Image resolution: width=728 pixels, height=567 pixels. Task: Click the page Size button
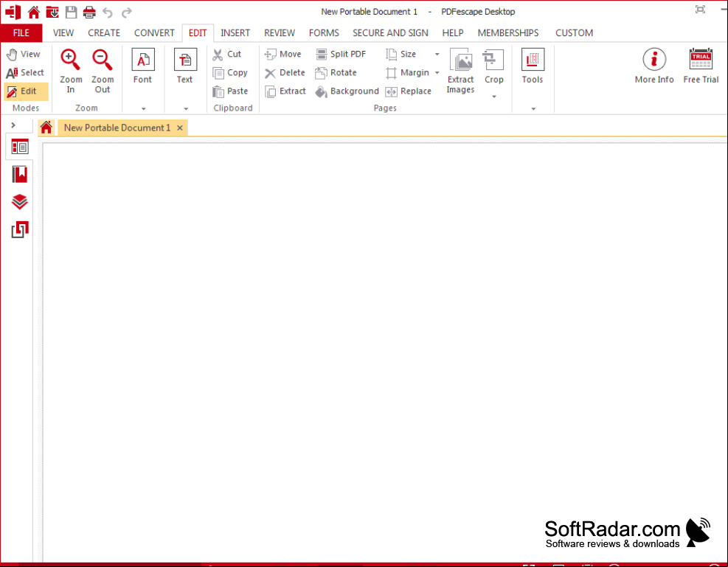point(401,55)
